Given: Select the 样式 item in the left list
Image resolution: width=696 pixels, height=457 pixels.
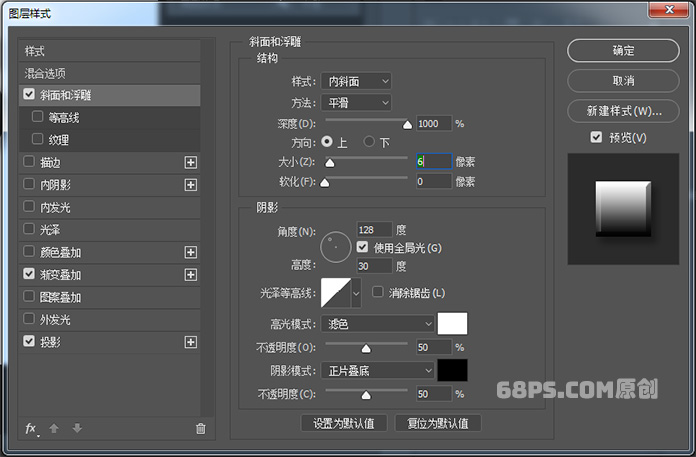Looking at the screenshot, I should pos(110,51).
